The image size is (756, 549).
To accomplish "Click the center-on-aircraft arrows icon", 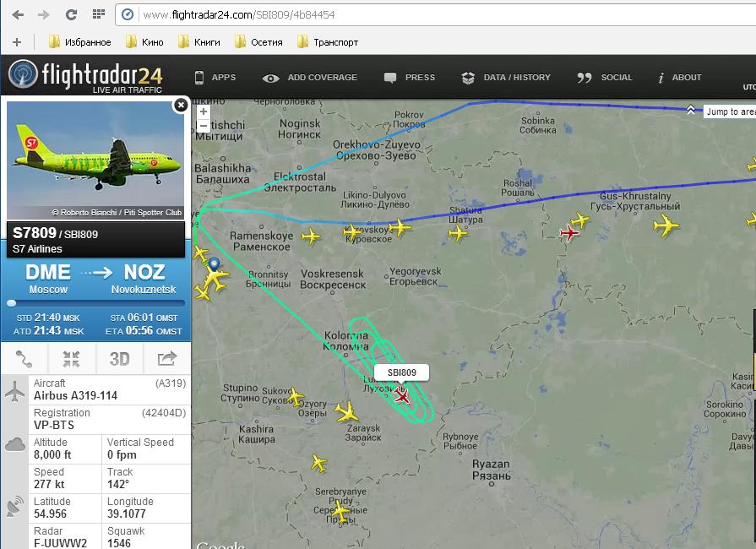I will (71, 359).
